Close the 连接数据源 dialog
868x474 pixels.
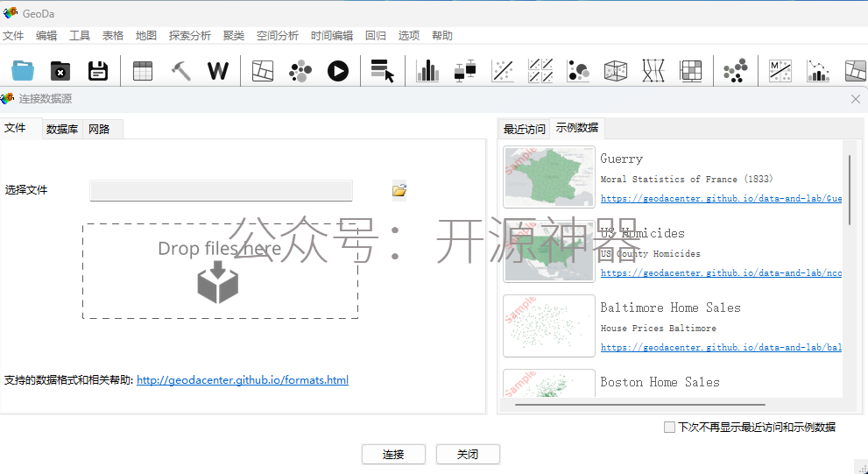point(855,99)
